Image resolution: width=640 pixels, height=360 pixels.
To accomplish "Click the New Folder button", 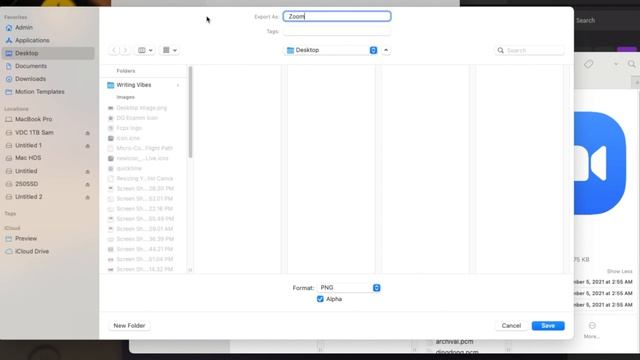I will coord(129,326).
